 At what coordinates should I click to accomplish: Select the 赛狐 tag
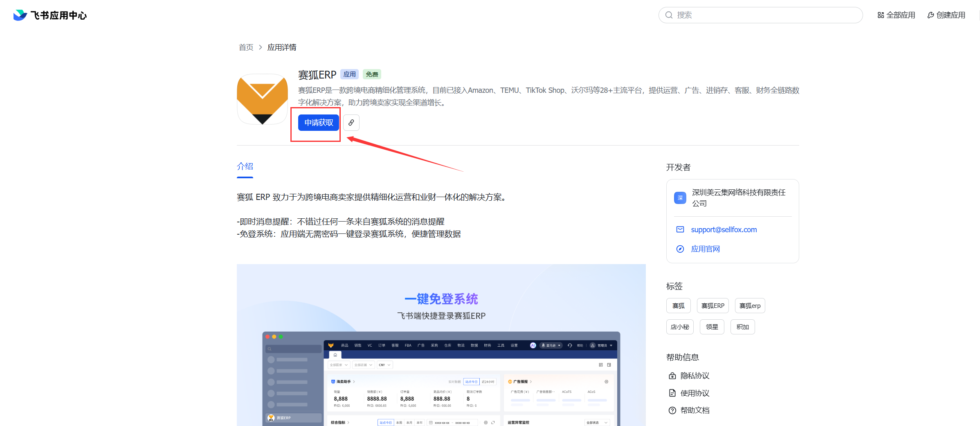pos(679,306)
